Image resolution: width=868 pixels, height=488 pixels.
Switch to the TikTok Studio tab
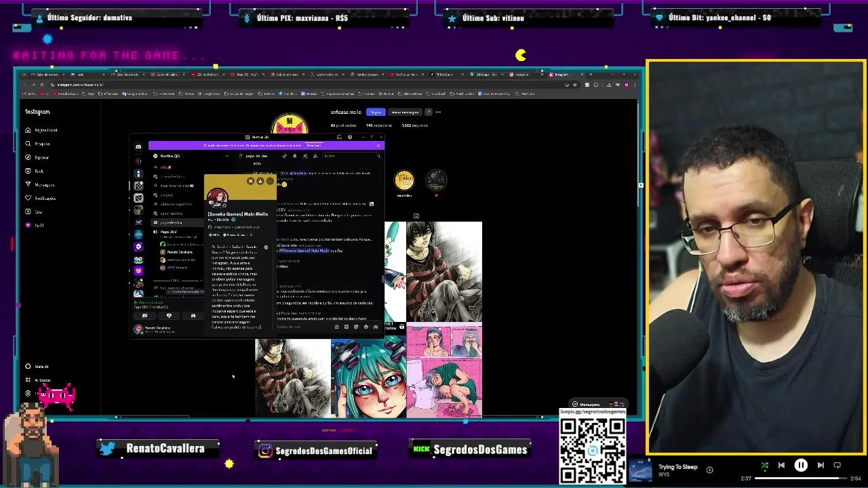[448, 75]
